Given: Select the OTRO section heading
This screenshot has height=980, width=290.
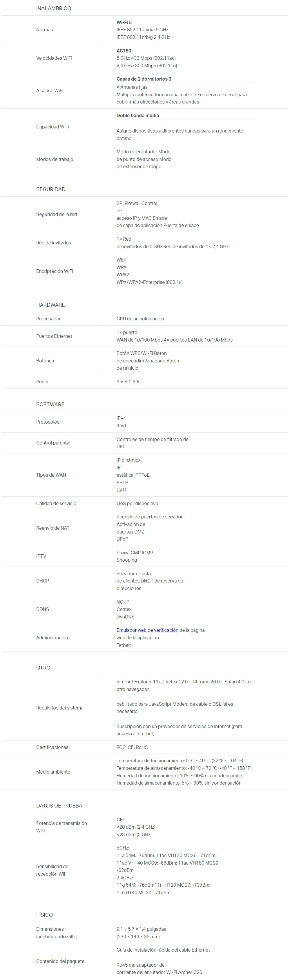Looking at the screenshot, I should click(43, 668).
